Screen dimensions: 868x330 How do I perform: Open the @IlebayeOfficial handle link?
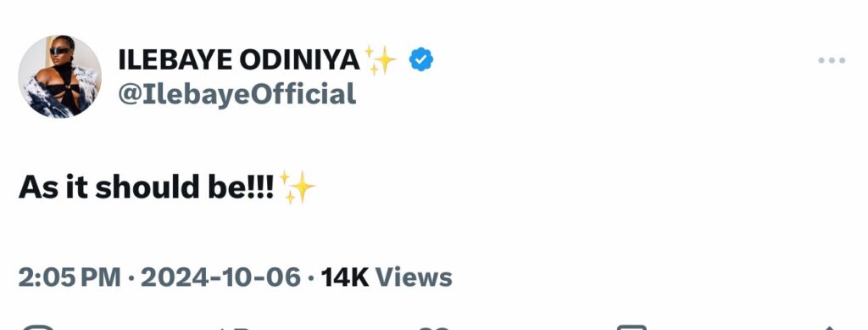237,94
